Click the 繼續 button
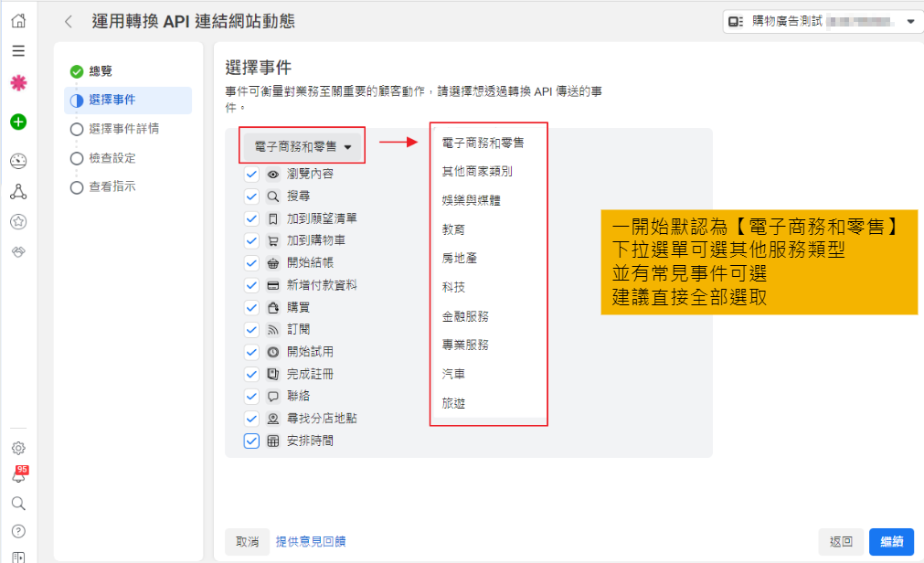This screenshot has width=924, height=563. [890, 542]
